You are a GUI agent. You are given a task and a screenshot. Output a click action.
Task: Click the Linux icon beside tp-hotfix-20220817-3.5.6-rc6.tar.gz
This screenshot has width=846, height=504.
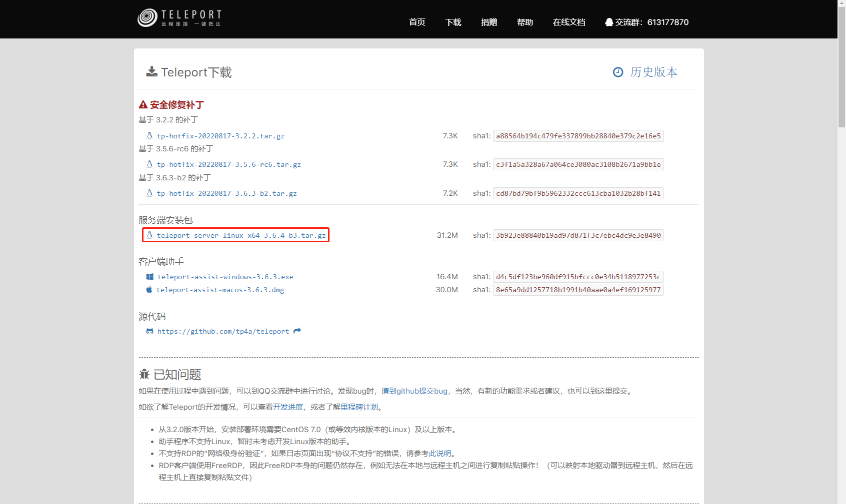(x=149, y=164)
